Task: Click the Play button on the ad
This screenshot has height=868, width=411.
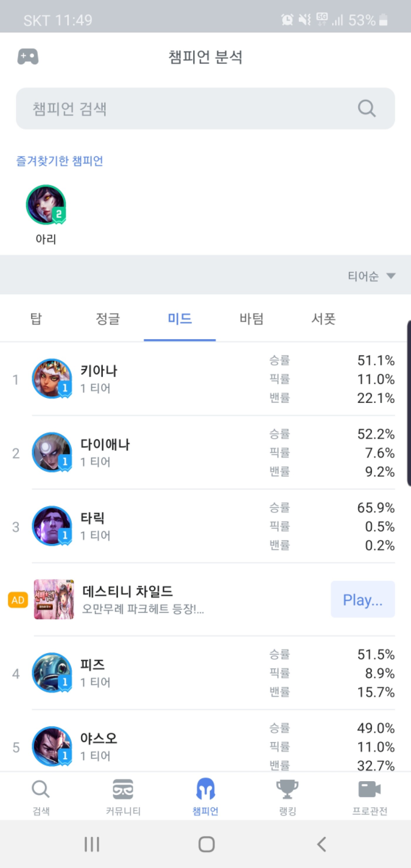Action: (363, 599)
